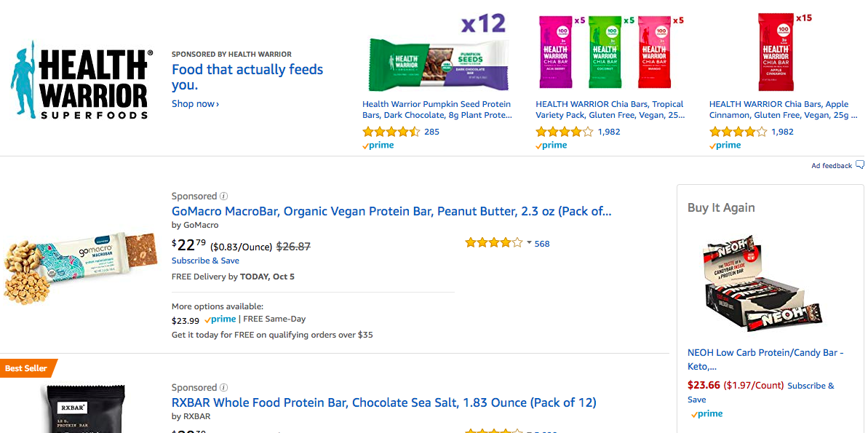
Task: Open RXBAR Chocolate Sea Salt product title
Action: coord(383,402)
